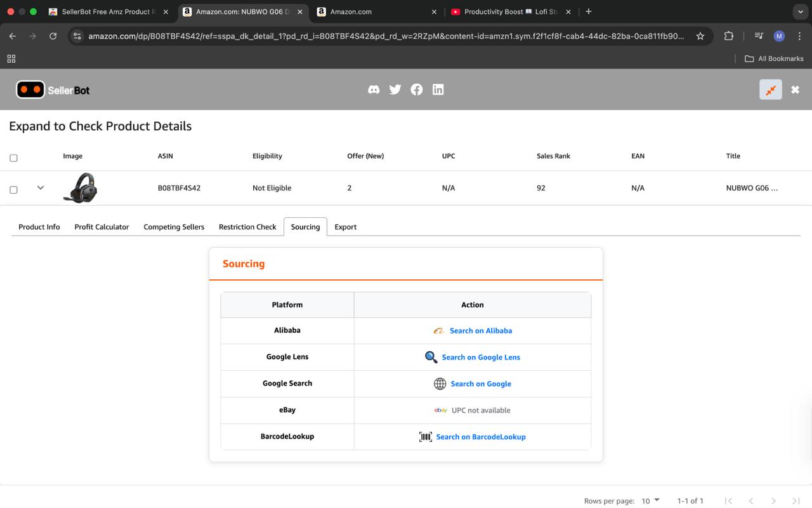Image resolution: width=812 pixels, height=508 pixels.
Task: Click the address bar URL
Action: click(386, 36)
